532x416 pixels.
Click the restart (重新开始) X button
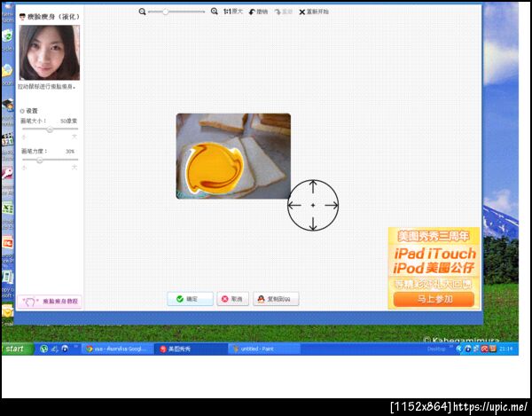[314, 12]
